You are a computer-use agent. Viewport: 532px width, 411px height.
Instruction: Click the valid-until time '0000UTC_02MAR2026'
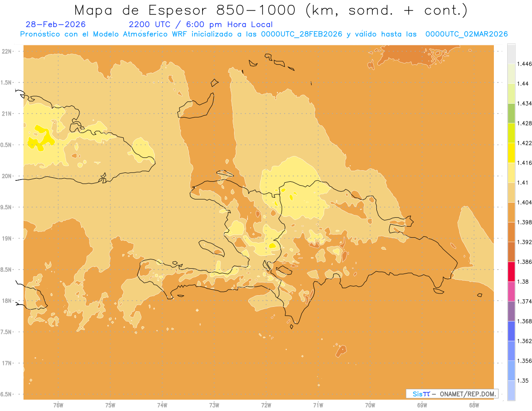(466, 34)
